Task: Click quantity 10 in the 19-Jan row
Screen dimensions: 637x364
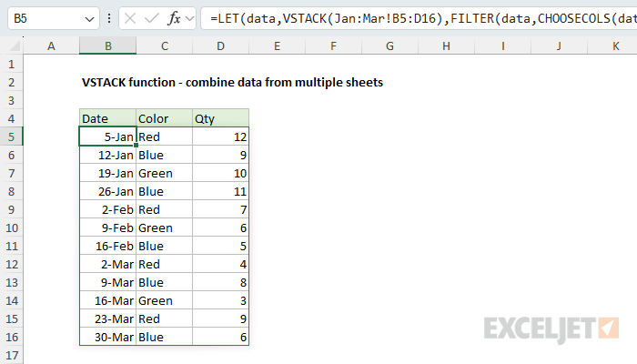Action: point(220,173)
